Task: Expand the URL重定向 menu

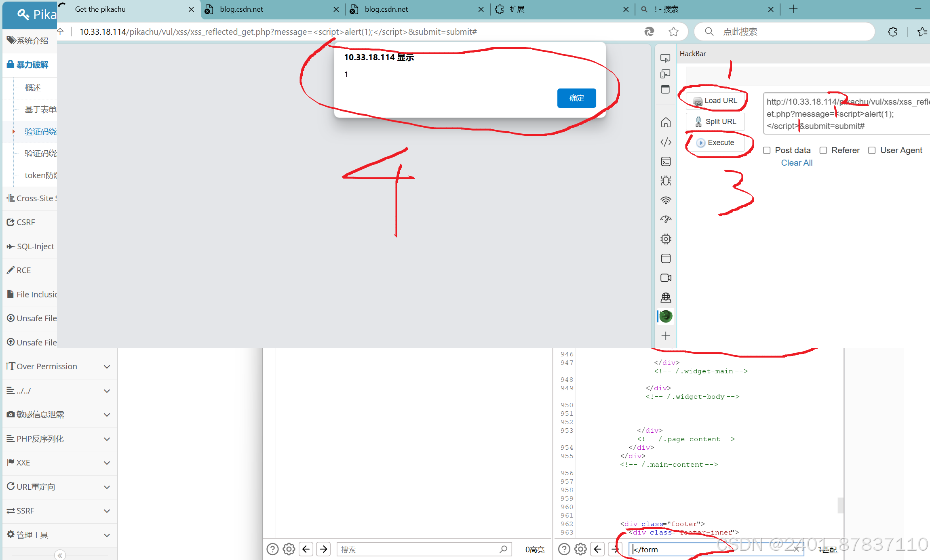Action: click(60, 487)
